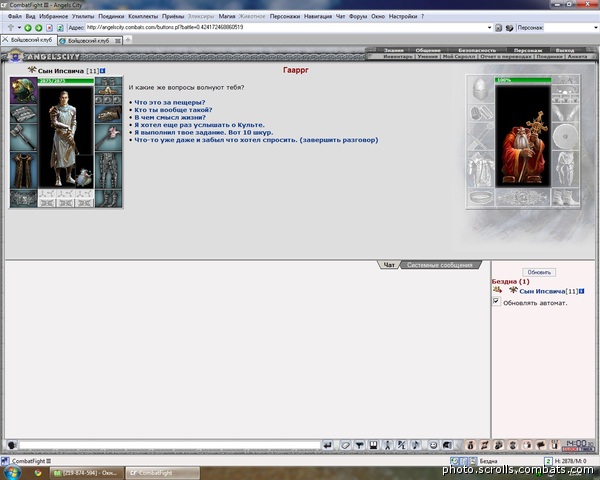Select the brown armor vest slot
Image resolution: width=600 pixels, height=480 pixels.
[x=24, y=170]
